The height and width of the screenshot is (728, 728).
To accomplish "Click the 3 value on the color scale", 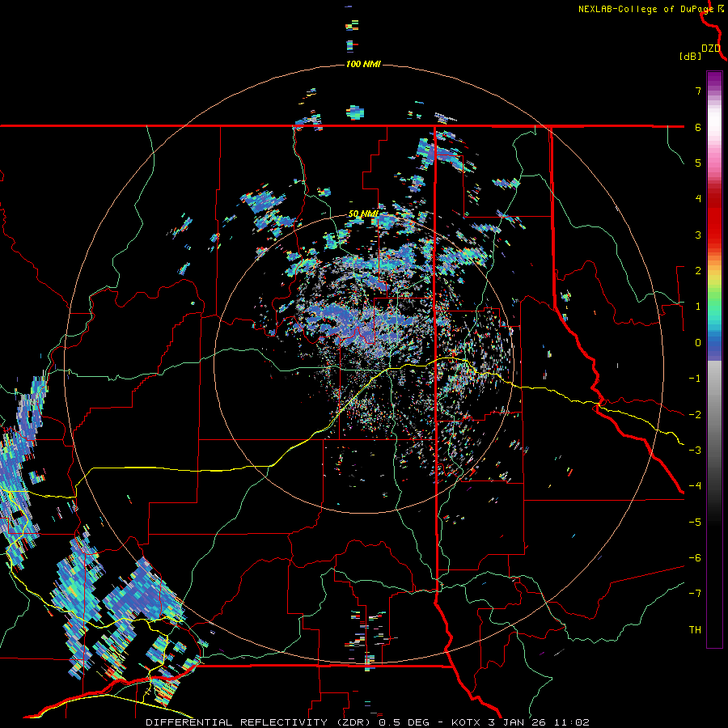I will click(698, 235).
